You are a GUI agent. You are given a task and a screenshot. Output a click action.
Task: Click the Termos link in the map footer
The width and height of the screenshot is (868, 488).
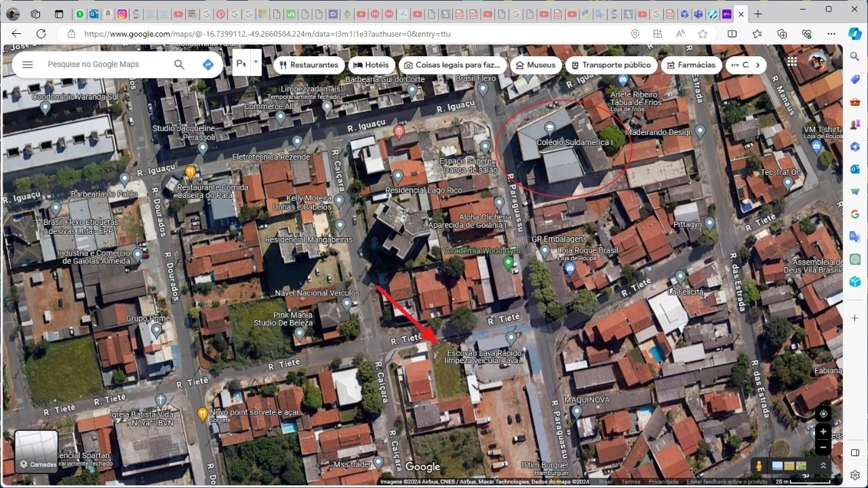(630, 481)
